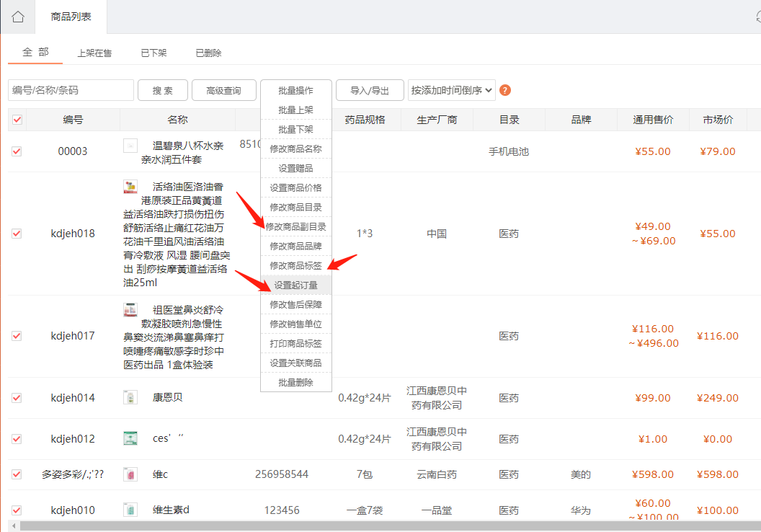Click the 高级查询 button
The width and height of the screenshot is (761, 532).
(x=223, y=90)
